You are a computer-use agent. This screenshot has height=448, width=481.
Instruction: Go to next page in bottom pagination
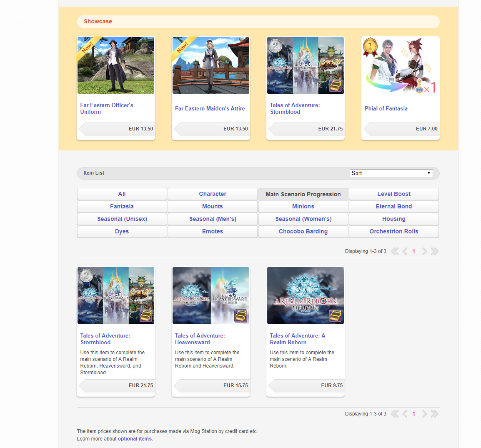click(x=424, y=414)
